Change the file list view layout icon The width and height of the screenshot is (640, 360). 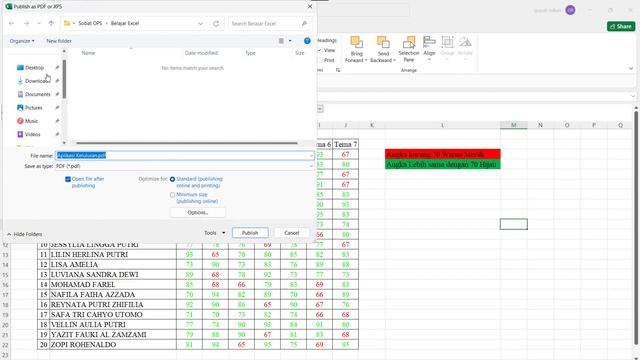(281, 41)
